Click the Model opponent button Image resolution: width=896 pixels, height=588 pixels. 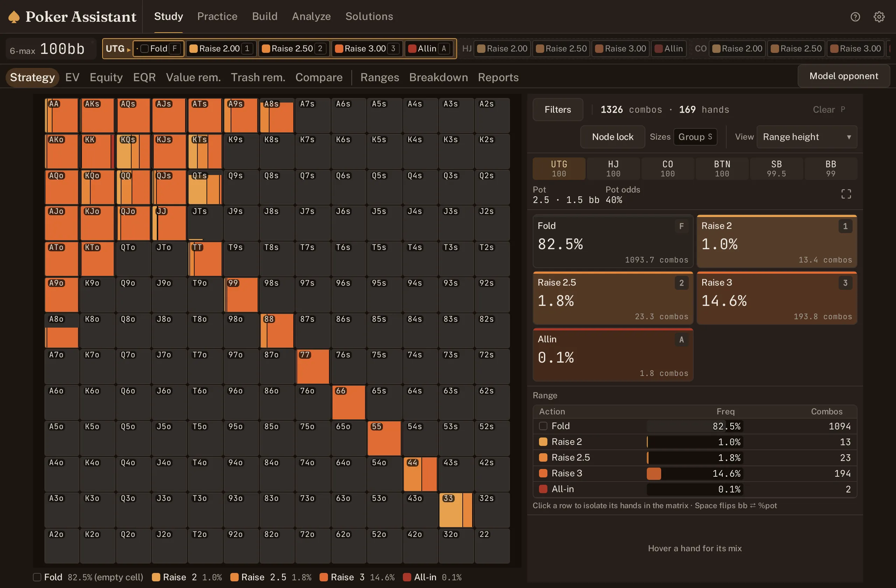tap(843, 76)
